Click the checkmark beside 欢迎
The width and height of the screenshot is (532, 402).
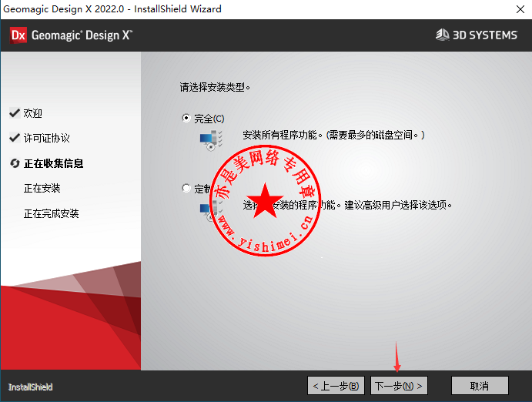pos(15,112)
